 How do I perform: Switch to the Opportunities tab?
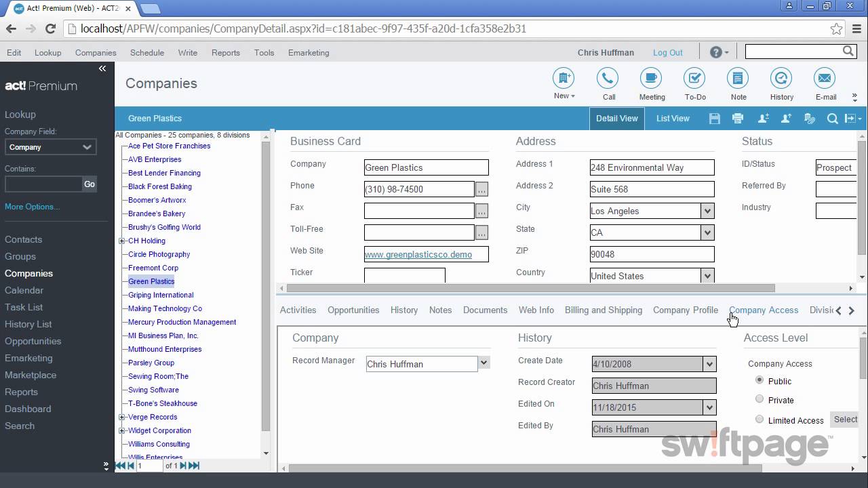click(x=353, y=310)
